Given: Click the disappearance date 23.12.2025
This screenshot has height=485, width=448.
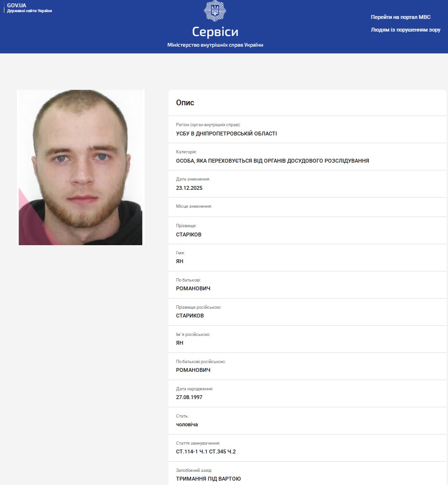Looking at the screenshot, I should click(189, 188).
